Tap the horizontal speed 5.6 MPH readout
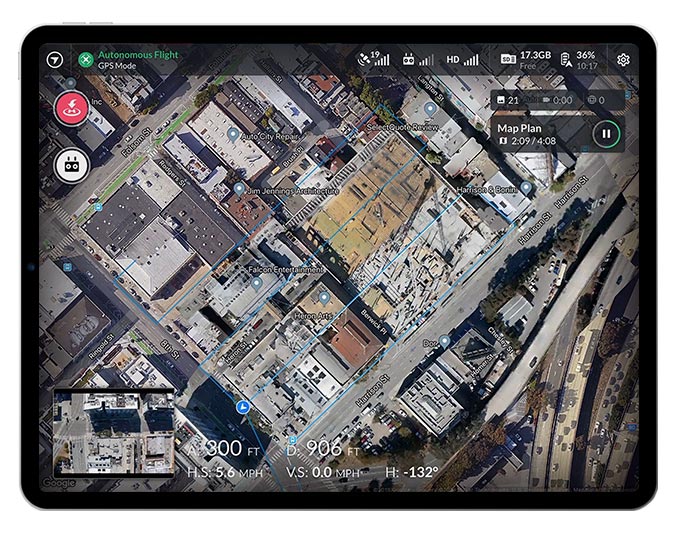680x540 pixels. [225, 472]
